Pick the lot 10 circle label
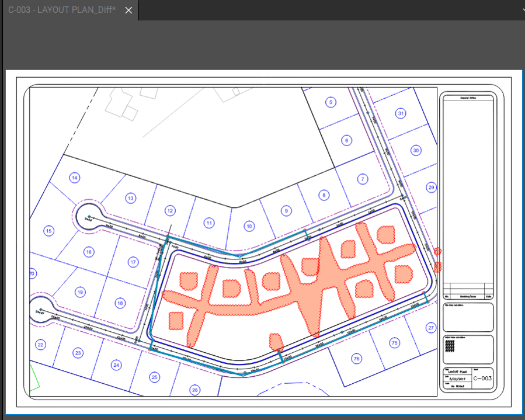525x420 pixels. click(249, 226)
